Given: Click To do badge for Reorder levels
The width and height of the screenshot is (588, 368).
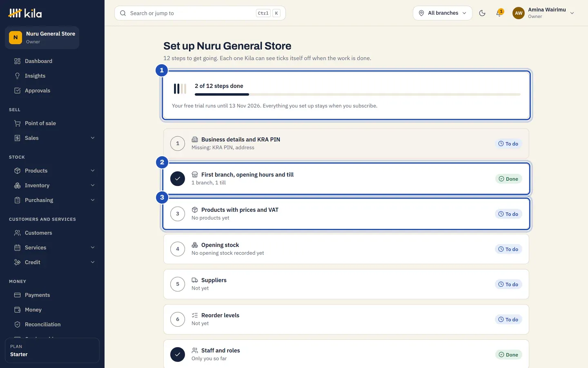Looking at the screenshot, I should (x=508, y=319).
